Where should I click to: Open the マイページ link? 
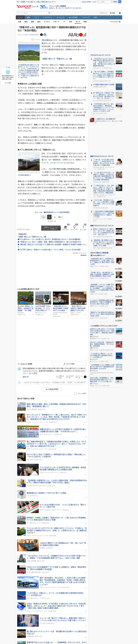103,13
